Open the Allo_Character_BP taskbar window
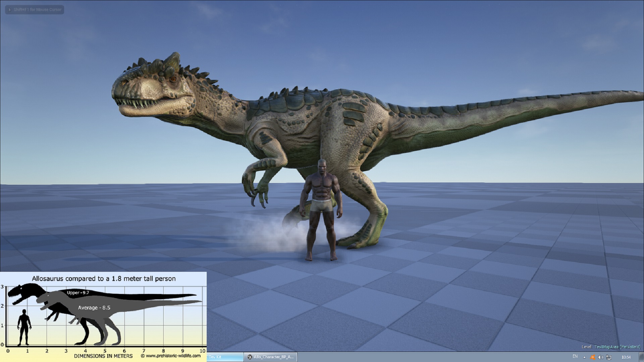 point(271,357)
